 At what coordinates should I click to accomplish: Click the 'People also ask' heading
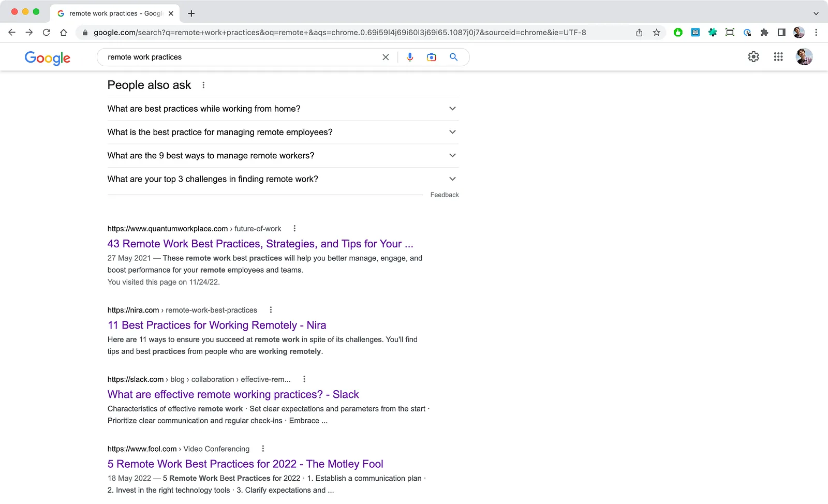point(149,85)
